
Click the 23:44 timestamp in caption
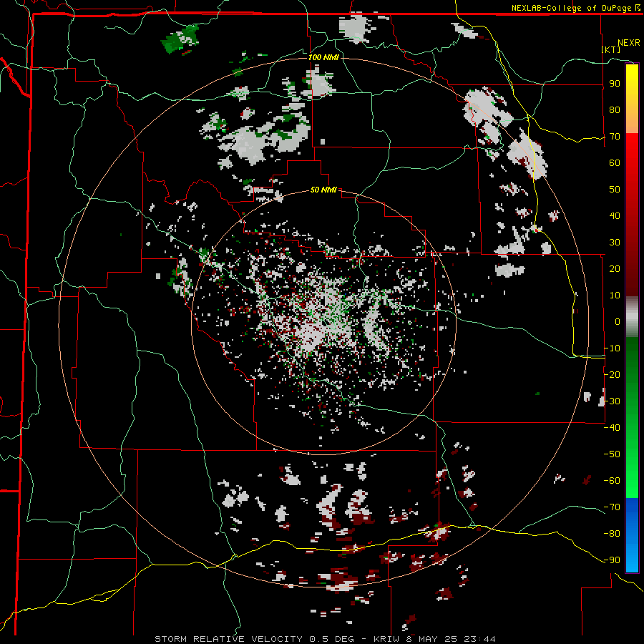(479, 639)
